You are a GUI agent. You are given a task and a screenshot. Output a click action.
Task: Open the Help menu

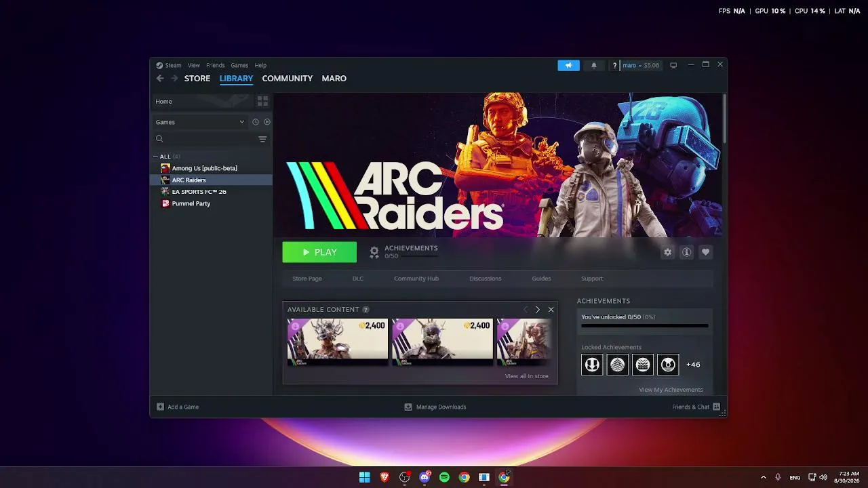pos(260,65)
